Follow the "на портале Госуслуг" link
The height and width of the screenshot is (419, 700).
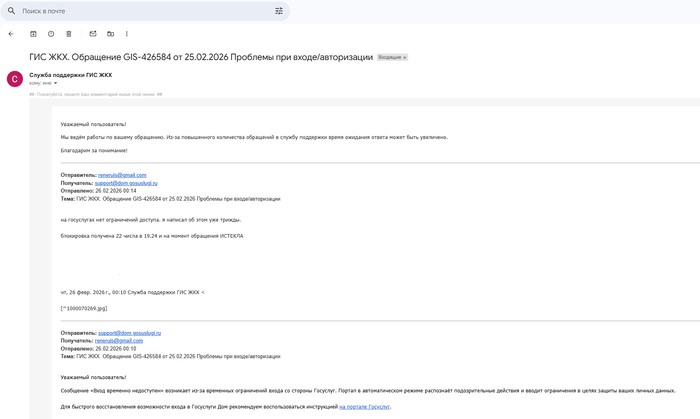tap(364, 407)
